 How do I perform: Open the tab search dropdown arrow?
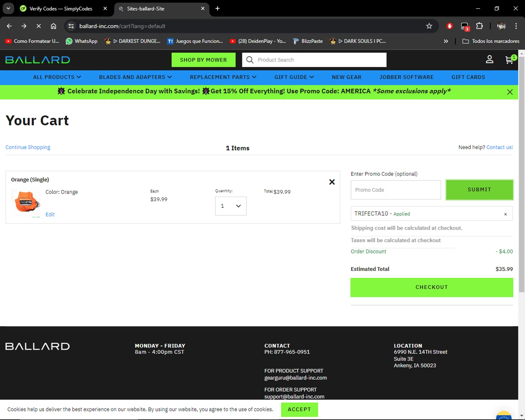pos(8,8)
